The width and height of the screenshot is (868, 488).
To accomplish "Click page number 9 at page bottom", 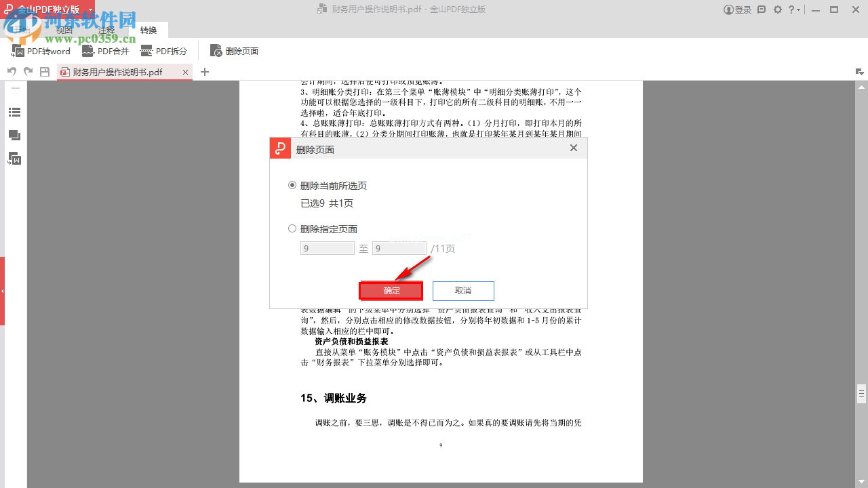I will click(x=441, y=445).
